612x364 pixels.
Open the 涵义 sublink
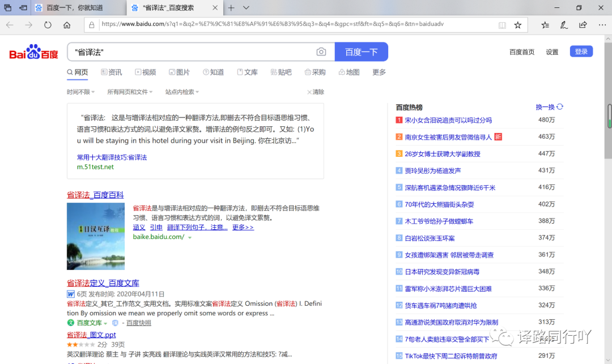pos(139,227)
